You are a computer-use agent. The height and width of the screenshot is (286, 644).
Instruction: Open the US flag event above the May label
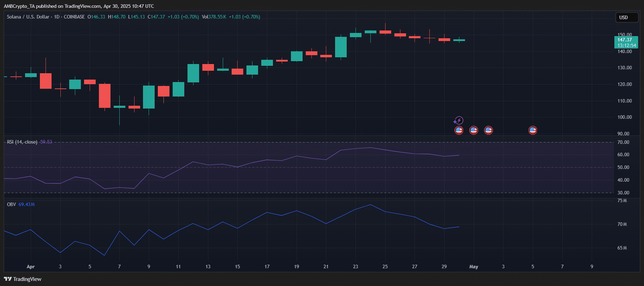point(474,130)
